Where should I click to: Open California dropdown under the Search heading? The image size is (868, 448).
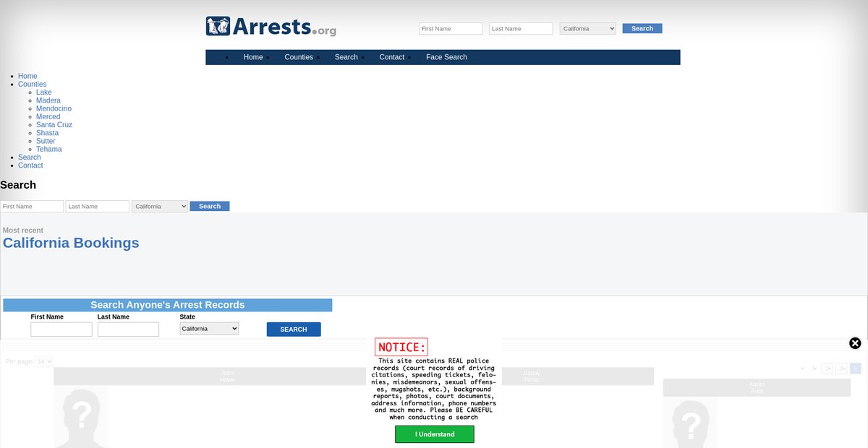160,207
